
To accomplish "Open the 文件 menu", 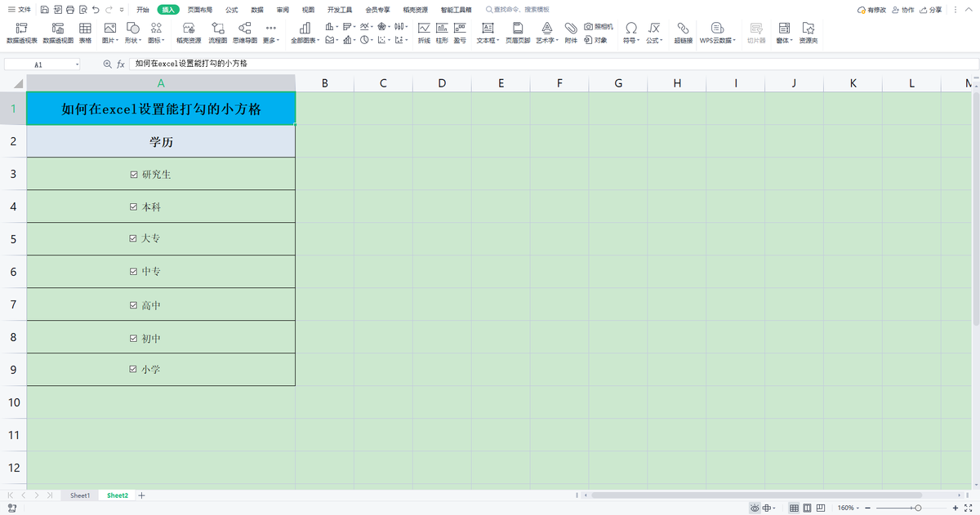I will pyautogui.click(x=19, y=10).
